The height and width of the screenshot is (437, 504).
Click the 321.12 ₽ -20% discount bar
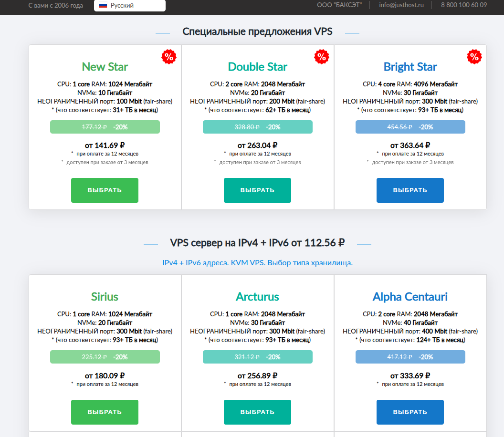tap(257, 357)
